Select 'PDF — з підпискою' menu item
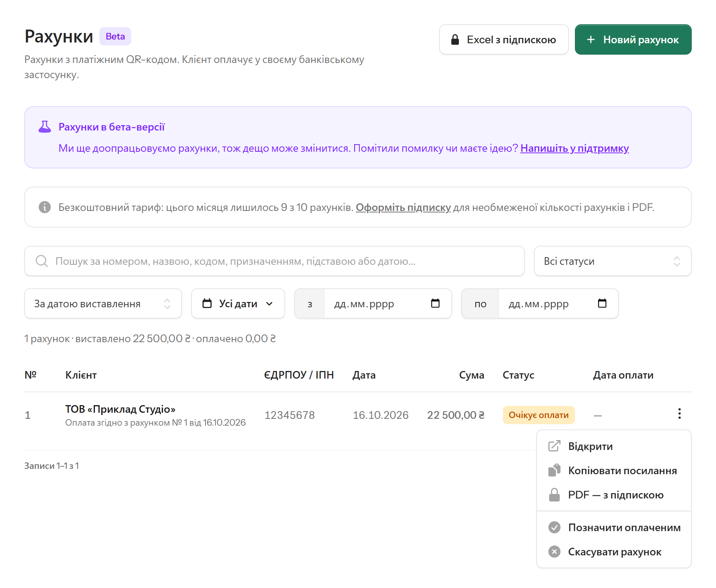716x588 pixels. point(614,495)
